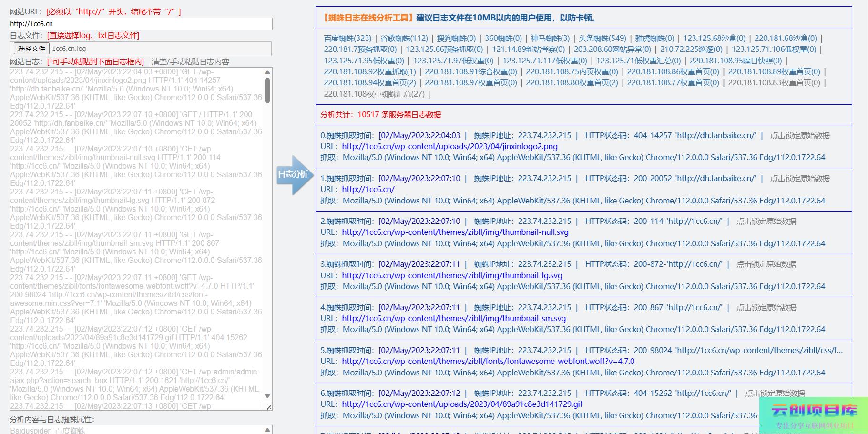This screenshot has height=434, width=868.
Task: Click the 日志分析 arrow icon
Action: [294, 175]
